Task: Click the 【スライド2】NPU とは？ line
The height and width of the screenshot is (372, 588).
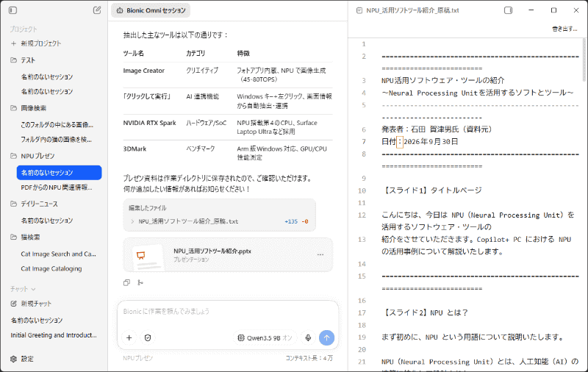Action: [x=425, y=312]
